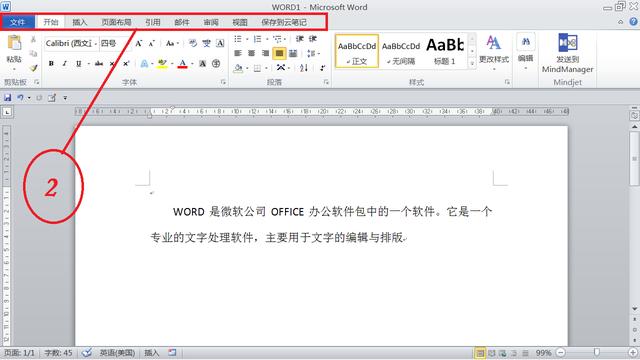This screenshot has height=360, width=640.
Task: Apply the No Spacing (无间隔) style
Action: coord(401,51)
